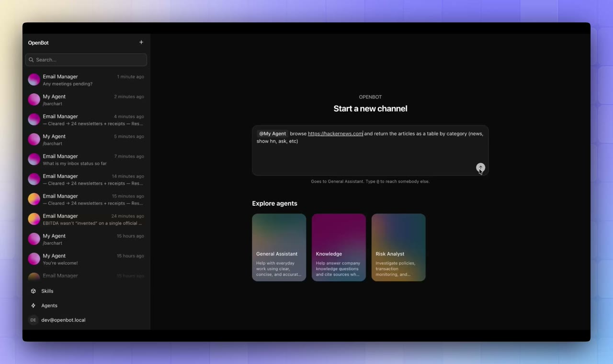613x364 pixels.
Task: Click avatar of Email Manager from 24 minutes ago
Action: (x=34, y=219)
